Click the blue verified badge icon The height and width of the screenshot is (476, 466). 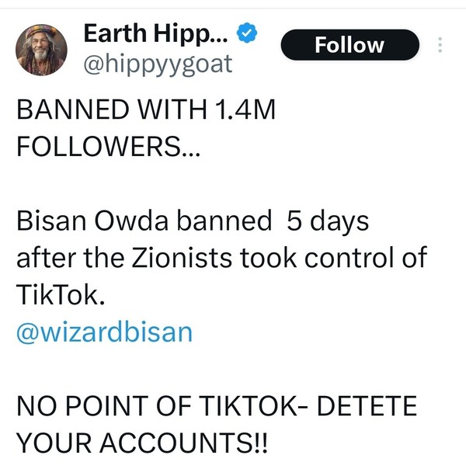(249, 33)
